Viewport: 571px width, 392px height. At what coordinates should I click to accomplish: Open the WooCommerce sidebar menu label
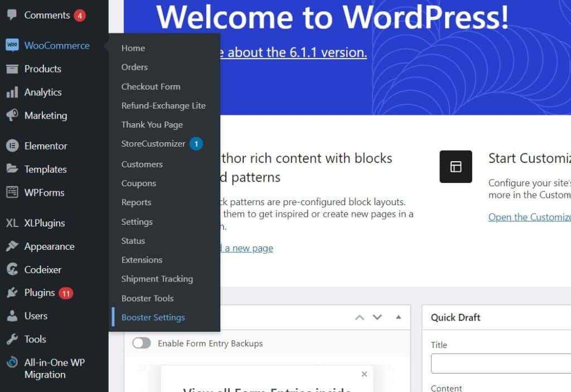coord(57,46)
